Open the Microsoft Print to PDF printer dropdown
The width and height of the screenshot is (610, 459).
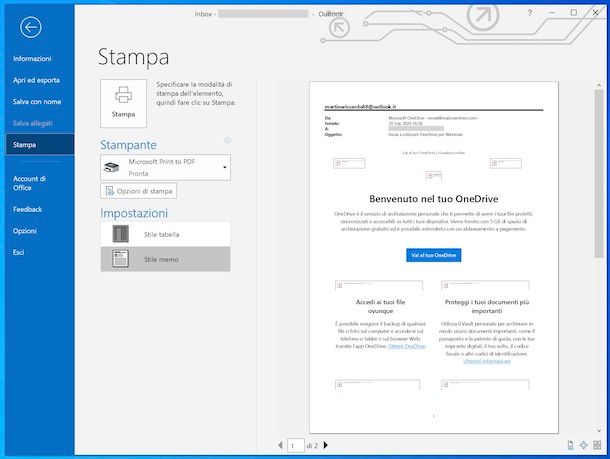[x=165, y=168]
